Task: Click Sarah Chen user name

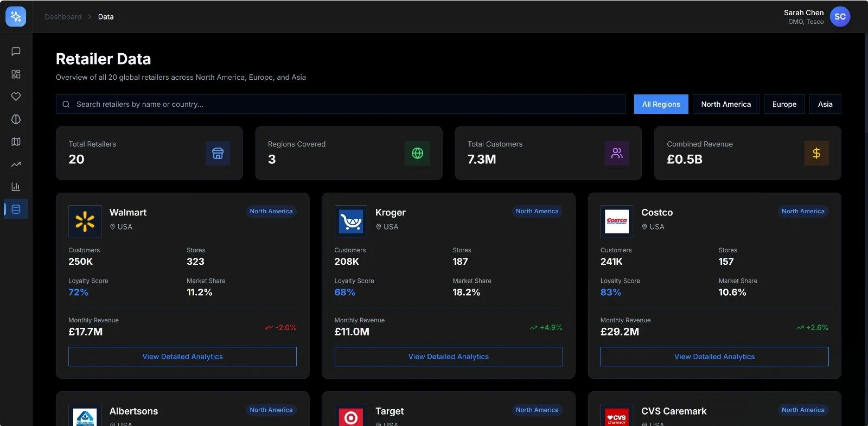Action: coord(803,12)
